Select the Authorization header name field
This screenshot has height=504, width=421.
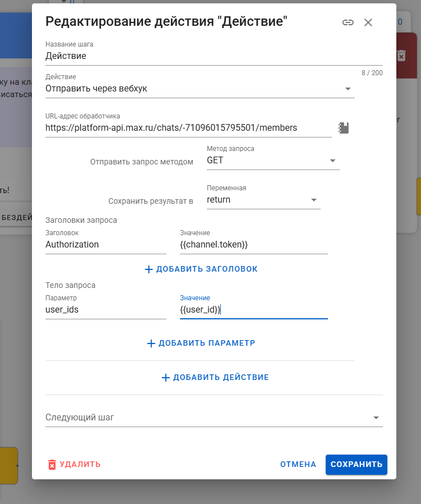[105, 245]
